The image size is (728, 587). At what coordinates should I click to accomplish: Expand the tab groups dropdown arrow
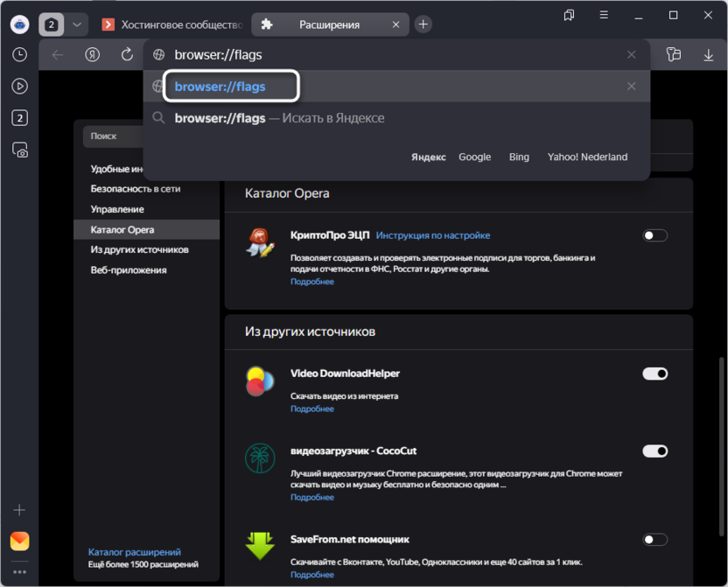tap(77, 24)
